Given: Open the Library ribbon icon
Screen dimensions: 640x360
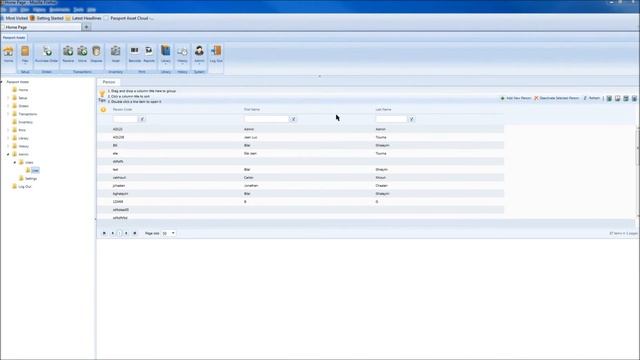Looking at the screenshot, I should click(x=166, y=54).
